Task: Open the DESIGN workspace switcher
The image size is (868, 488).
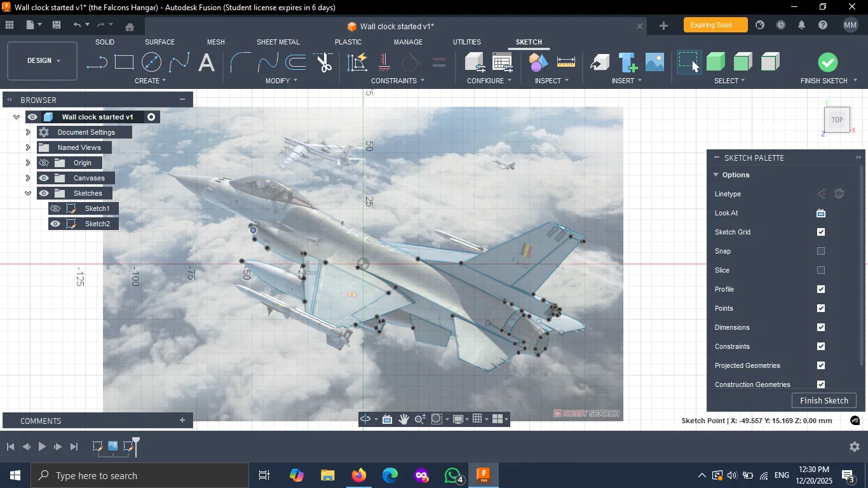Action: 43,61
